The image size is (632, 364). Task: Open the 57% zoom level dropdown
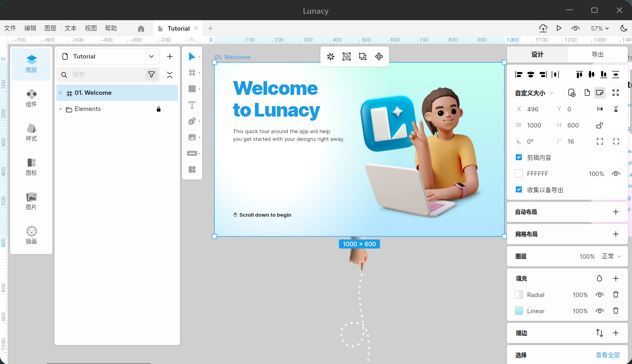[600, 28]
